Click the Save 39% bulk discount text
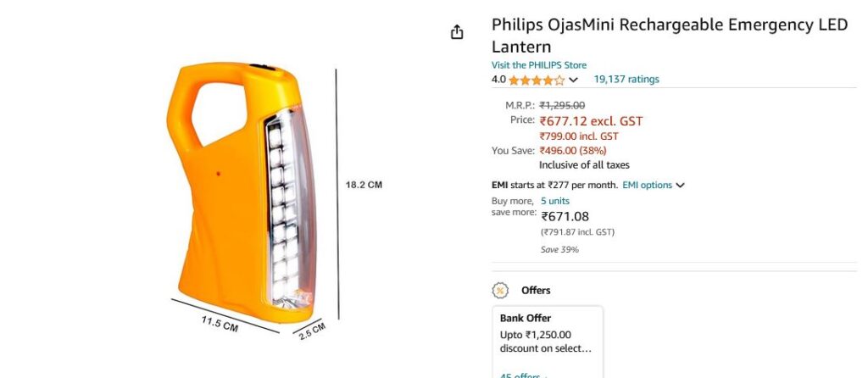 pos(559,249)
